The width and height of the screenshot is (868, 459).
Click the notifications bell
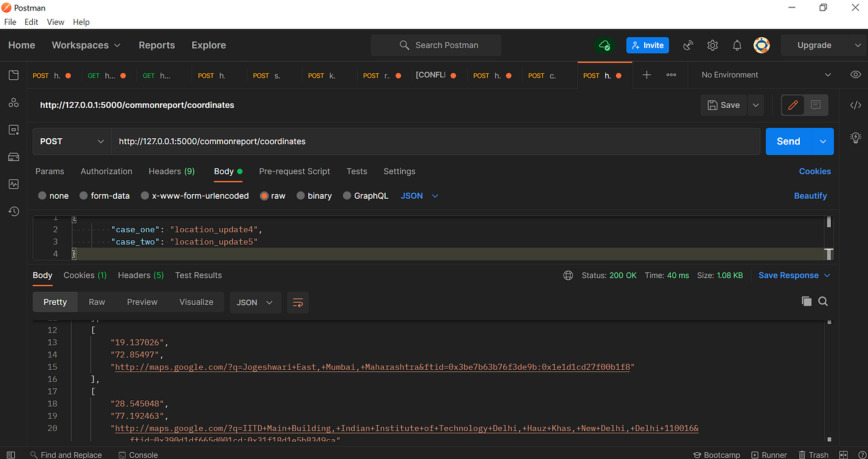[x=737, y=45]
